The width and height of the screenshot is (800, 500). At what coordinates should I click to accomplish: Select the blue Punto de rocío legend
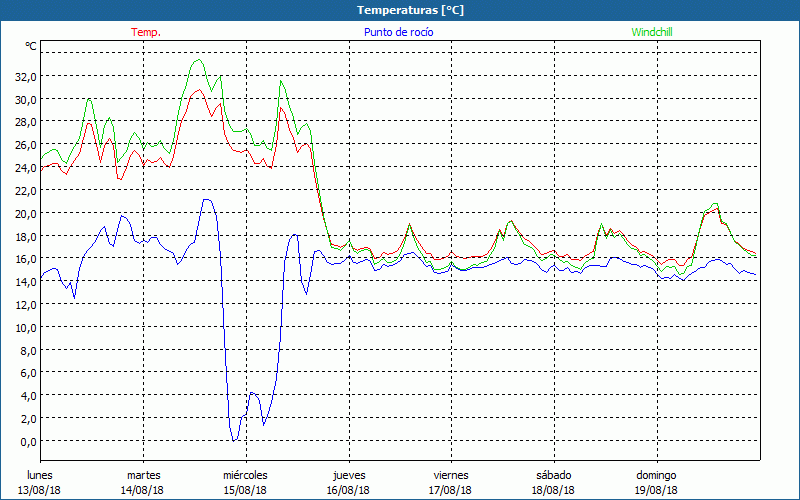(x=399, y=32)
